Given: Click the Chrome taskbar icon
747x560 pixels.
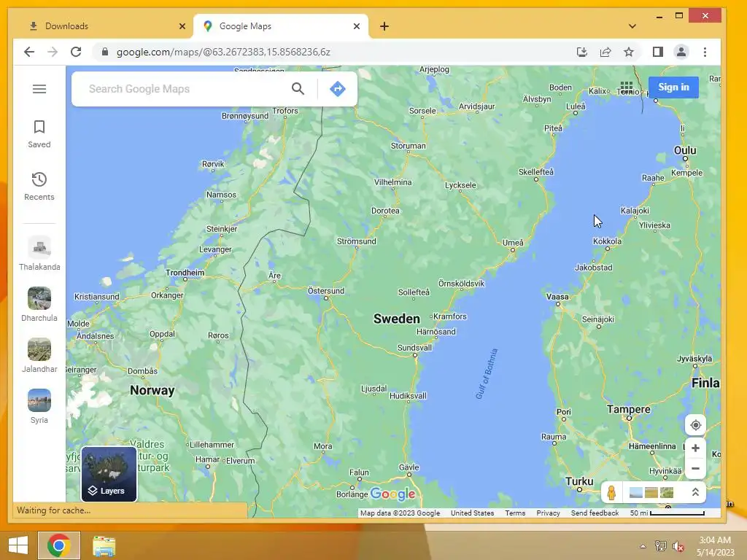Looking at the screenshot, I should click(x=59, y=545).
